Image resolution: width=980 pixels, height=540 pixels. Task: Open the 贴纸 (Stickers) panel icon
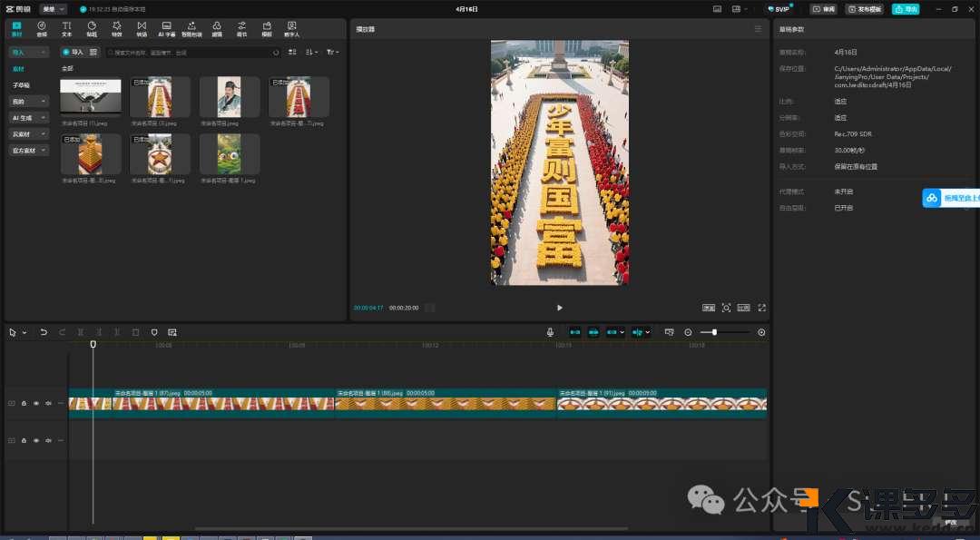click(x=92, y=28)
